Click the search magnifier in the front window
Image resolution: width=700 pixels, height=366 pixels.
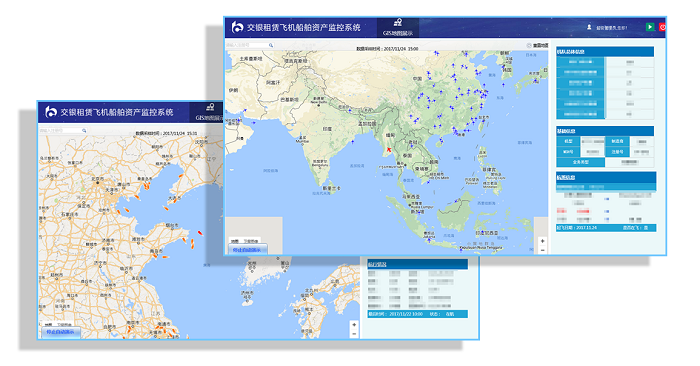[x=271, y=45]
